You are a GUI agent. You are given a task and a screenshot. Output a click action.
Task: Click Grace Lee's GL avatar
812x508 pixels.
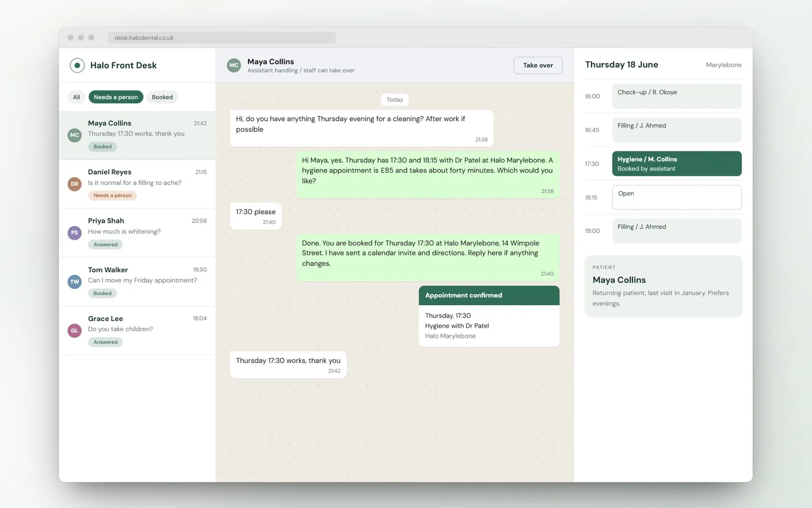[x=75, y=330]
